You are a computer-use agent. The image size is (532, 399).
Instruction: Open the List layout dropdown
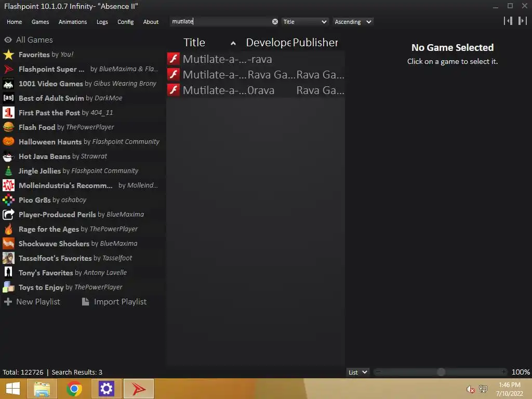click(357, 372)
